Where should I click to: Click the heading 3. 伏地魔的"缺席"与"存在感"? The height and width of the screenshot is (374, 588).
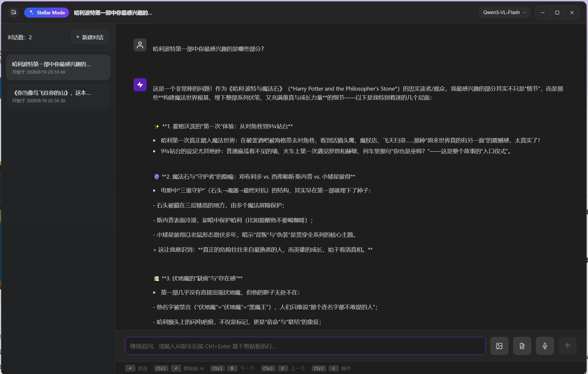(202, 278)
